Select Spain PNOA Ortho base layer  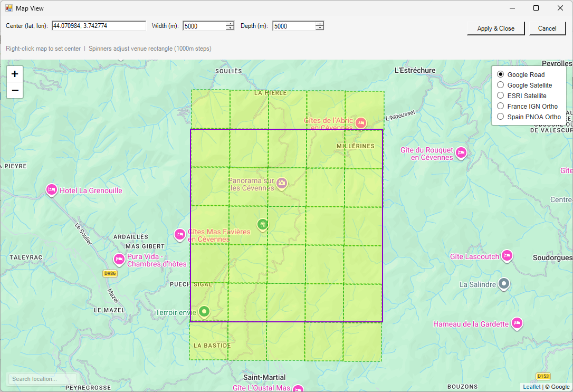[501, 117]
